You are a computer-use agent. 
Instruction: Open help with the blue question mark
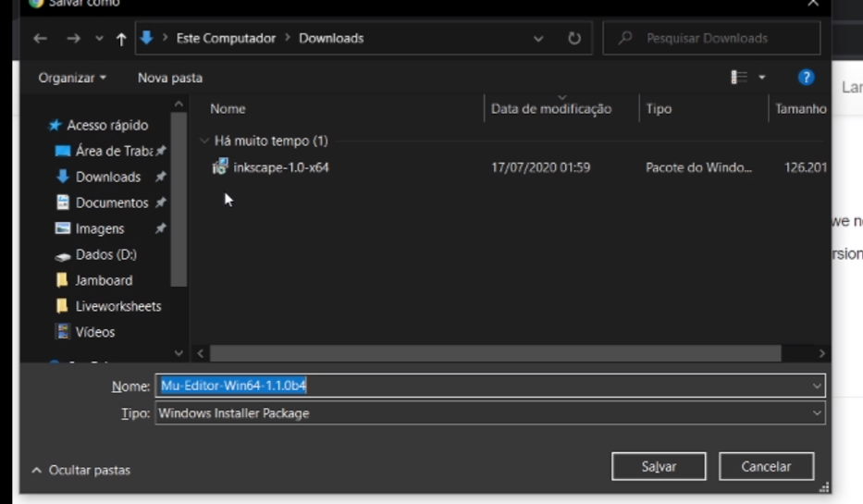[x=806, y=78]
